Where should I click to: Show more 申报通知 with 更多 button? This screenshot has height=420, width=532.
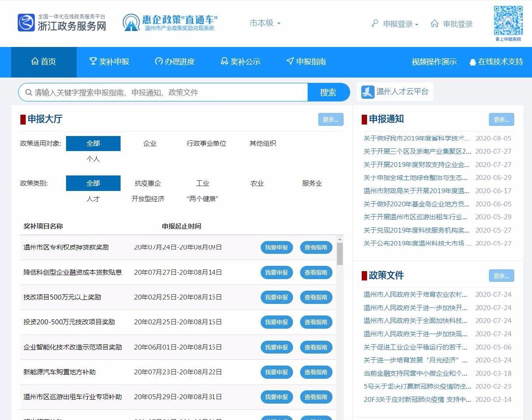501,120
